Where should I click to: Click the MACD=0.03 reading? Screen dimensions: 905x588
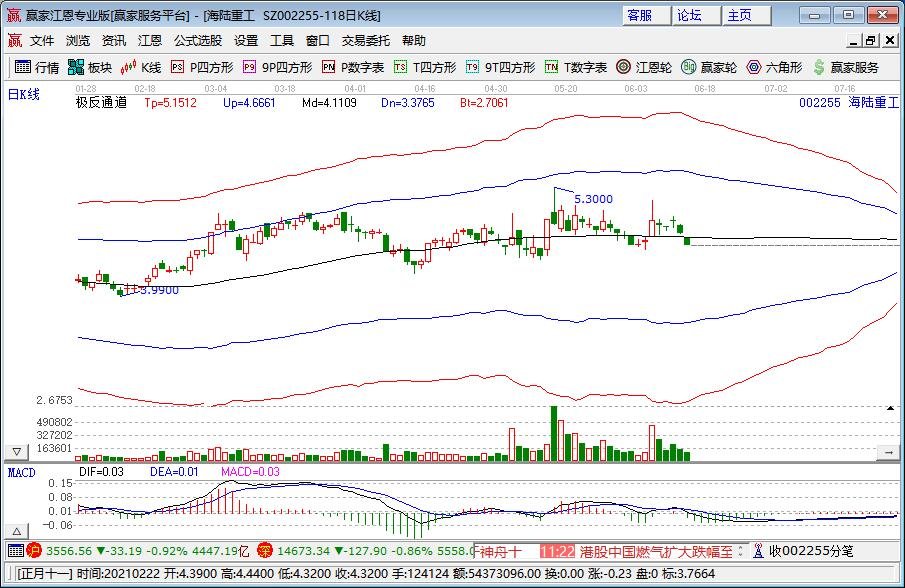point(250,472)
